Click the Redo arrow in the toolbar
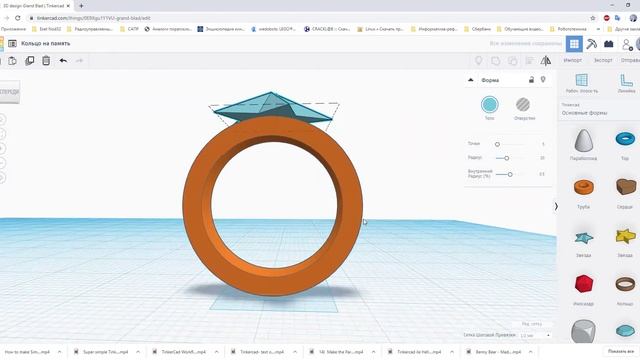Image resolution: width=640 pixels, height=360 pixels. pos(79,61)
